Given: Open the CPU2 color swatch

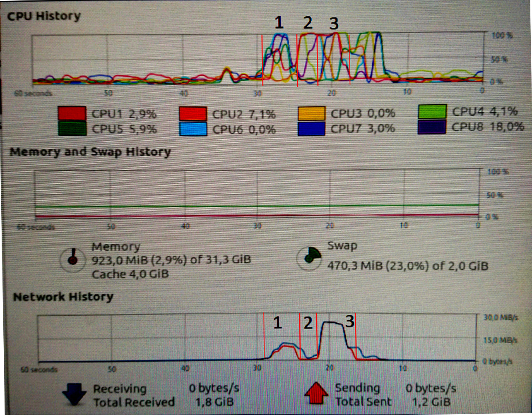Looking at the screenshot, I should pos(193,113).
